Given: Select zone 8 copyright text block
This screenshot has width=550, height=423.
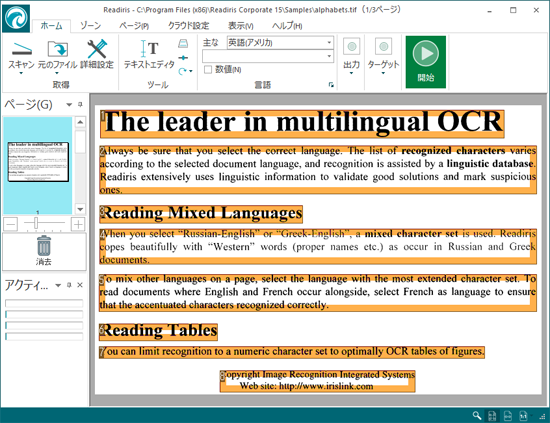Looking at the screenshot, I should pyautogui.click(x=318, y=381).
